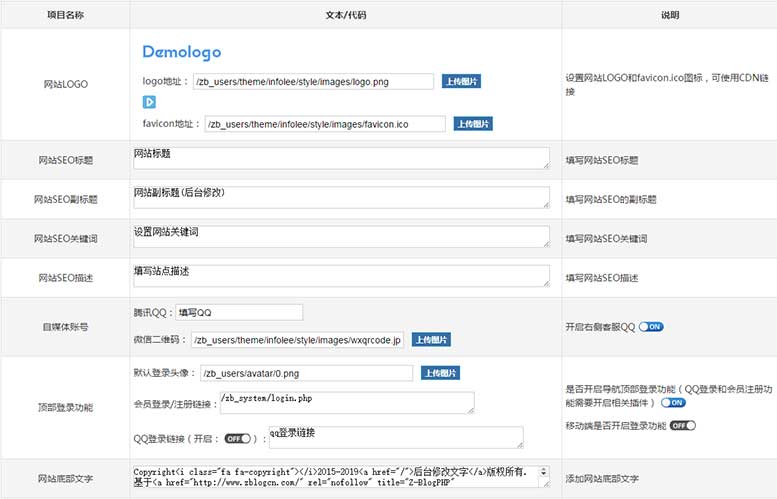The image size is (777, 499).
Task: Toggle the 开启右侧客服QQ switch
Action: click(x=651, y=326)
